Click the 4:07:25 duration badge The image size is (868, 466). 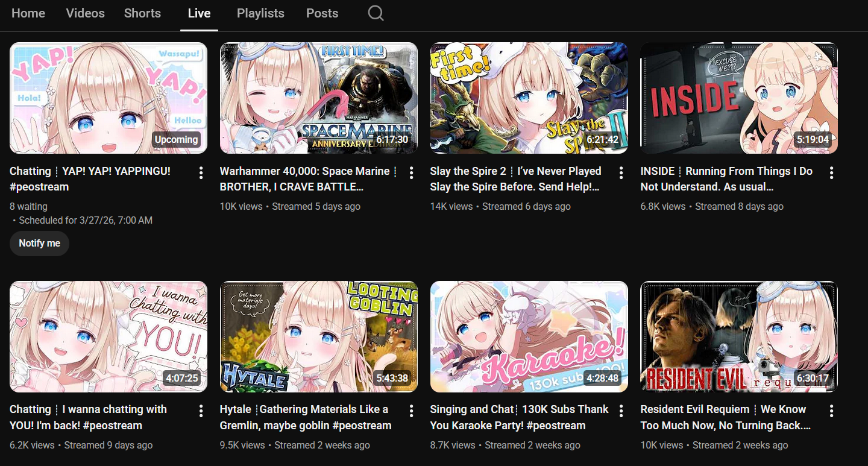(x=181, y=378)
